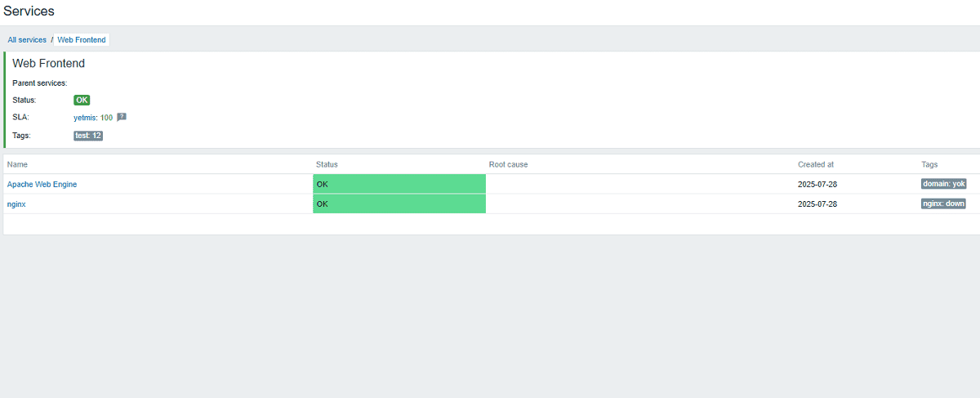Open the Apache Web Engine service
The image size is (980, 398).
pos(42,185)
